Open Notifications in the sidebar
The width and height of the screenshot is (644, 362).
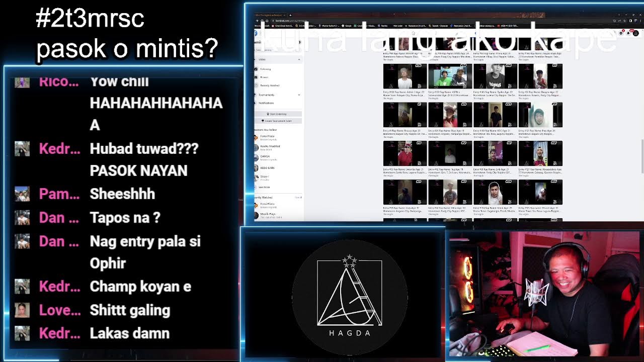266,103
